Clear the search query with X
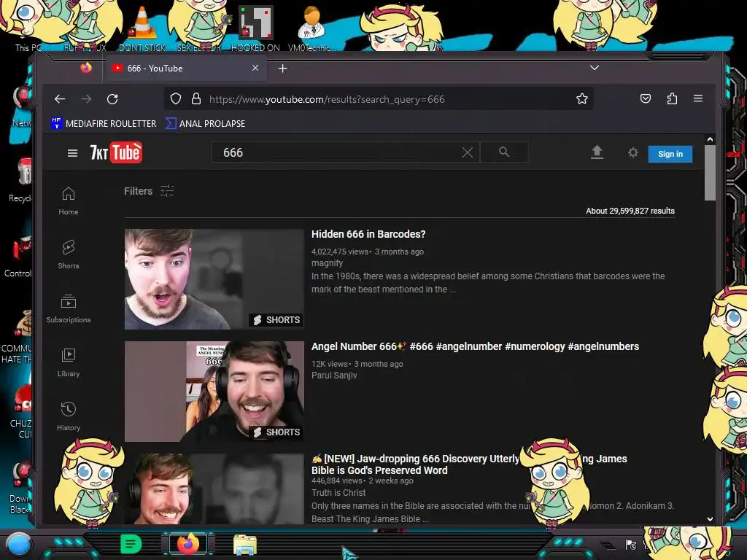Viewport: 747px width, 560px height. (468, 152)
